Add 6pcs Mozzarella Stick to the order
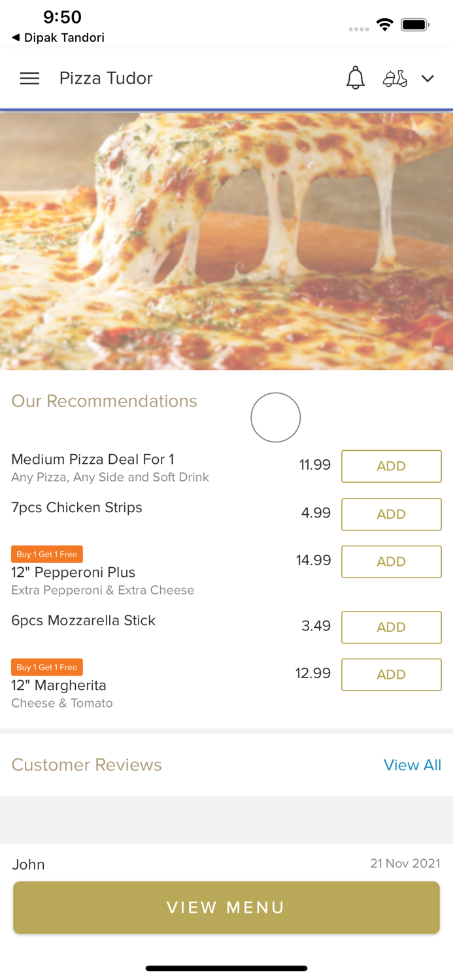The width and height of the screenshot is (453, 980). pyautogui.click(x=391, y=627)
